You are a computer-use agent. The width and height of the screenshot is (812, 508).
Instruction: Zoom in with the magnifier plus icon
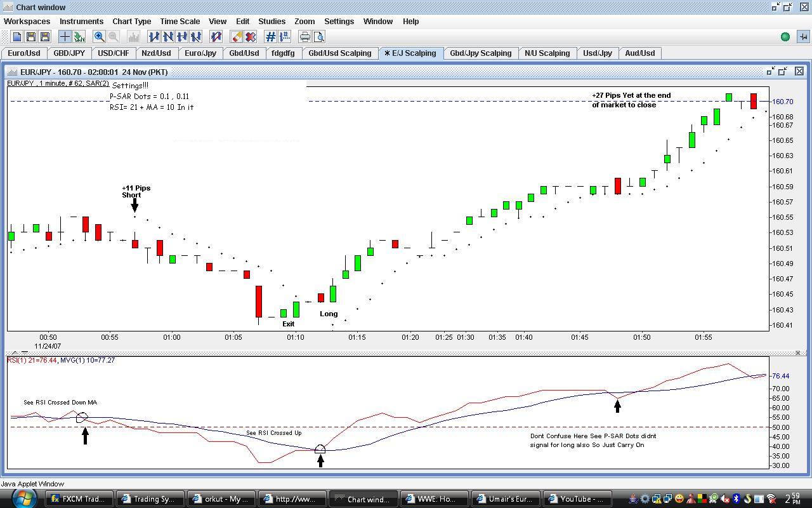click(99, 37)
